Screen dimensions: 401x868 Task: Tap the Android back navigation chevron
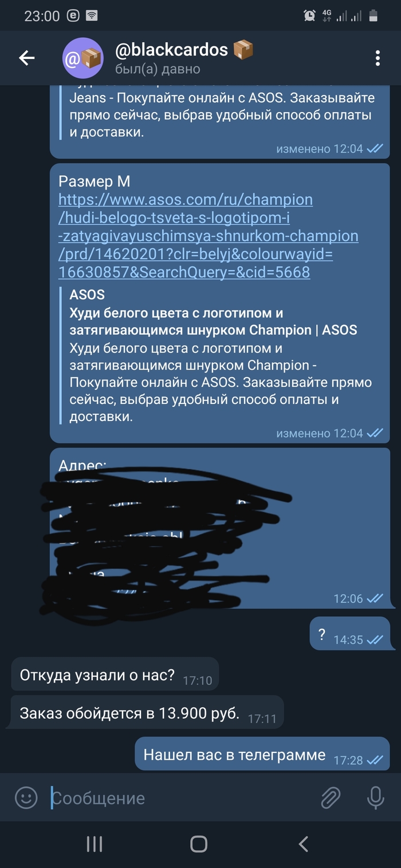click(x=304, y=843)
